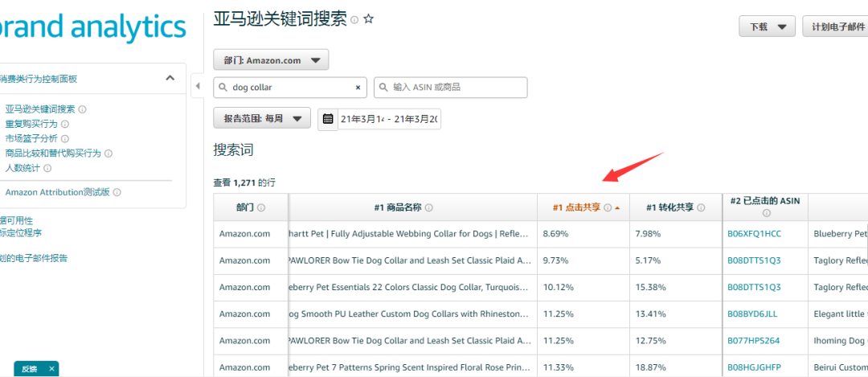Open ASIN link B077HPS264
This screenshot has width=868, height=377.
click(753, 341)
